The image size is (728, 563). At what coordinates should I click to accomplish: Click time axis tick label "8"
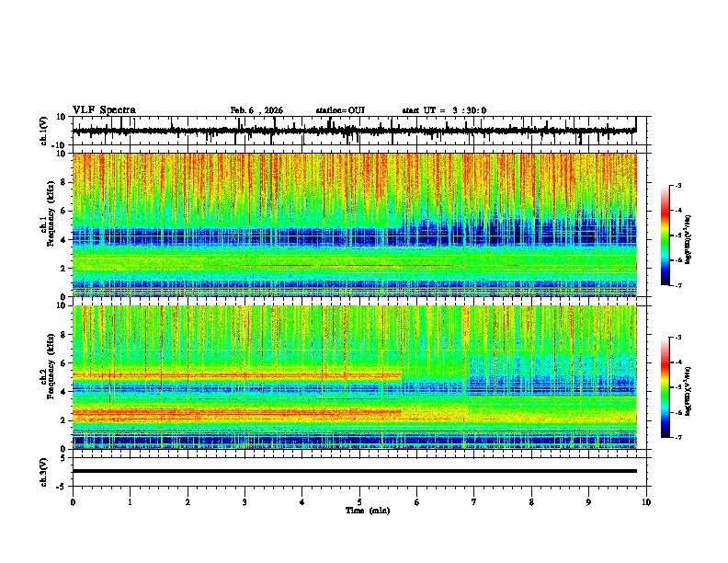pos(531,502)
